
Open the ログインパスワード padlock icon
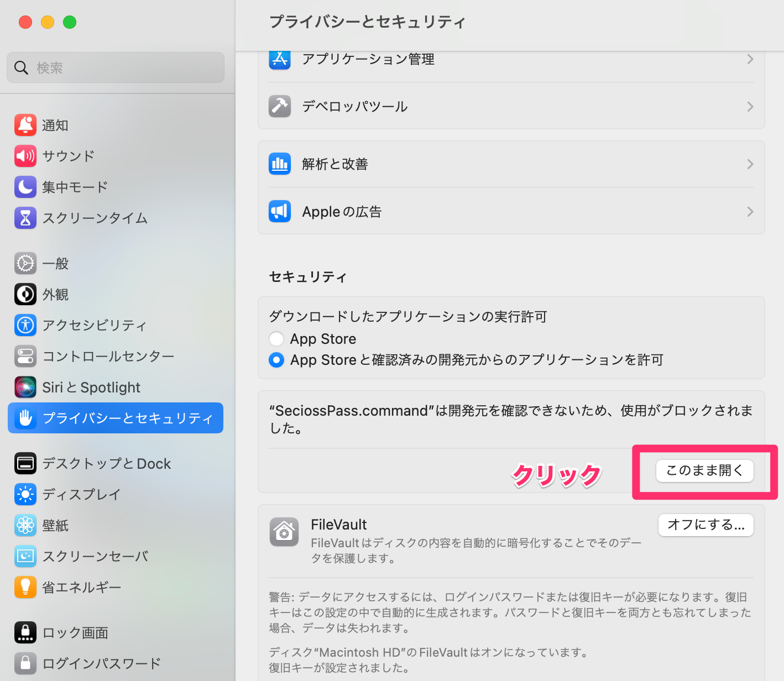(x=25, y=664)
